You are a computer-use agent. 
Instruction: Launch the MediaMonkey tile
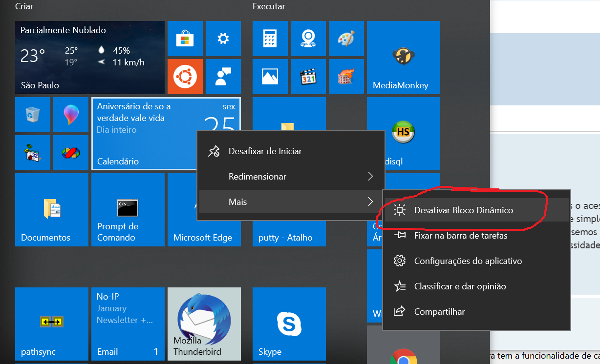pyautogui.click(x=403, y=58)
